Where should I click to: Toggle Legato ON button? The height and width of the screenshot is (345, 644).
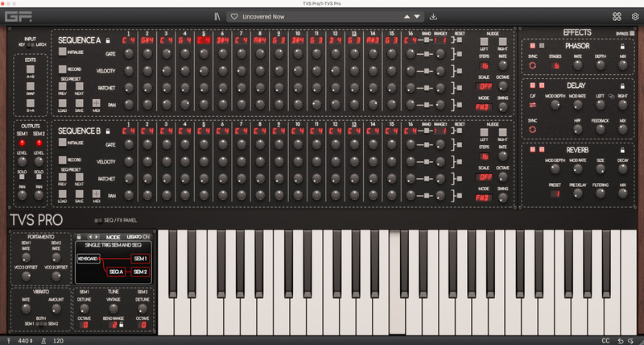coord(146,237)
